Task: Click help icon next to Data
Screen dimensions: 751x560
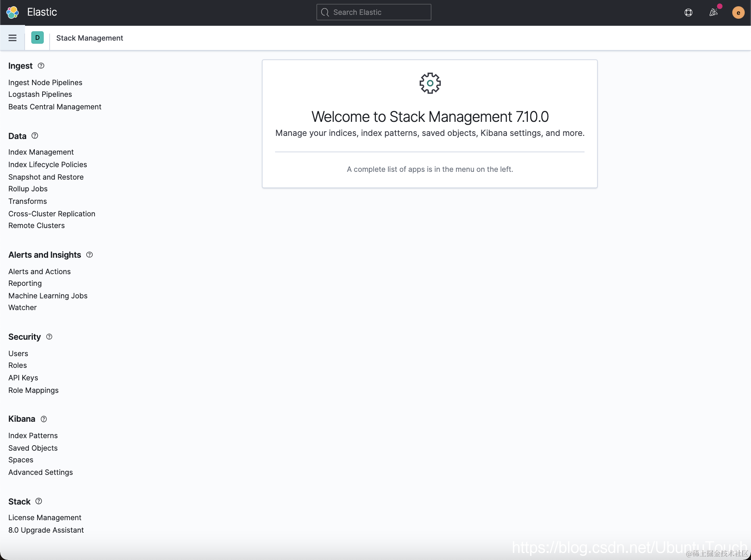Action: pos(35,136)
